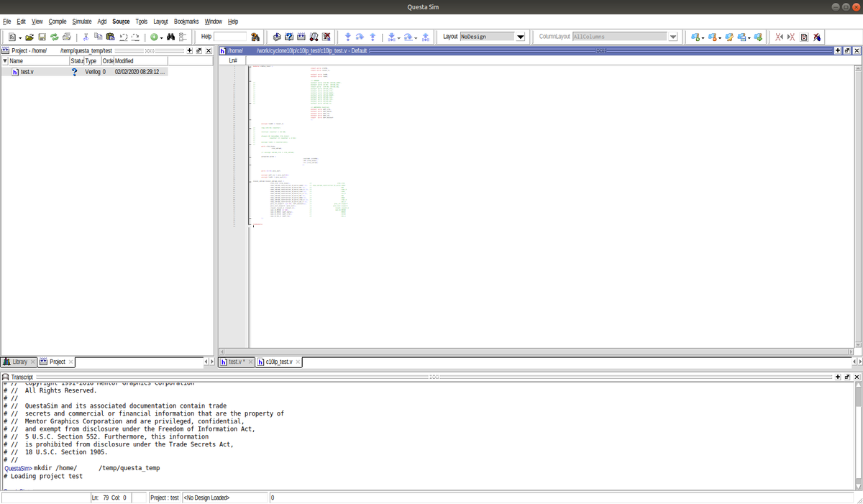Open the Simulate menu

[x=82, y=22]
